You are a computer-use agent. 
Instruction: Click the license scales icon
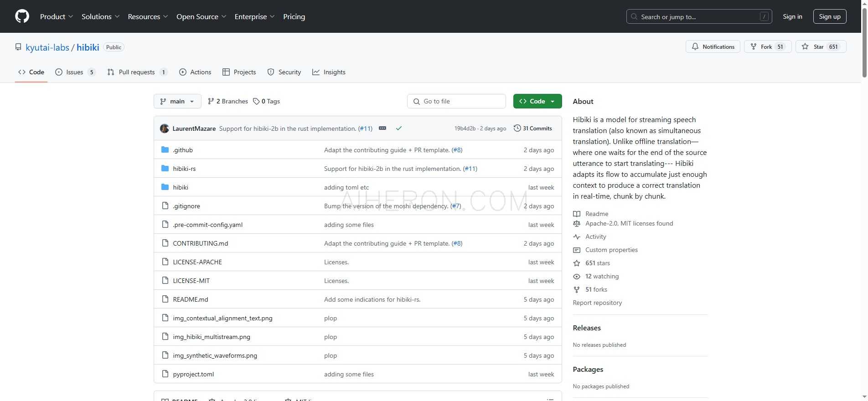pos(577,223)
